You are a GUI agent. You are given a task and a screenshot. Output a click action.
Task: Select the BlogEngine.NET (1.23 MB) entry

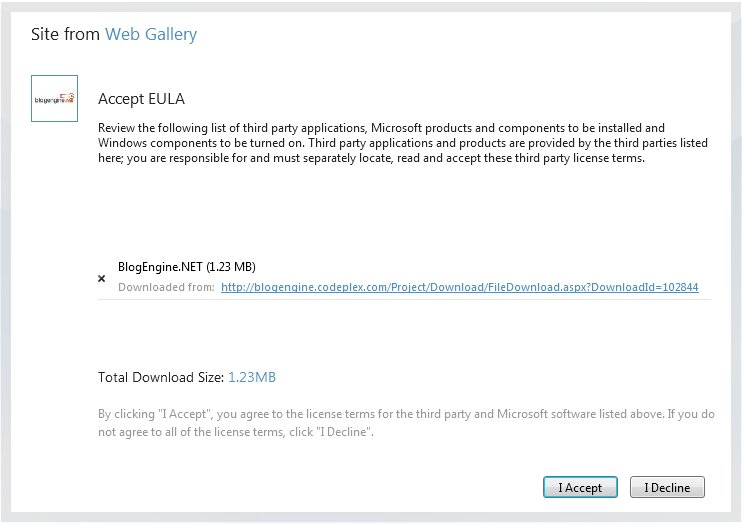(186, 267)
